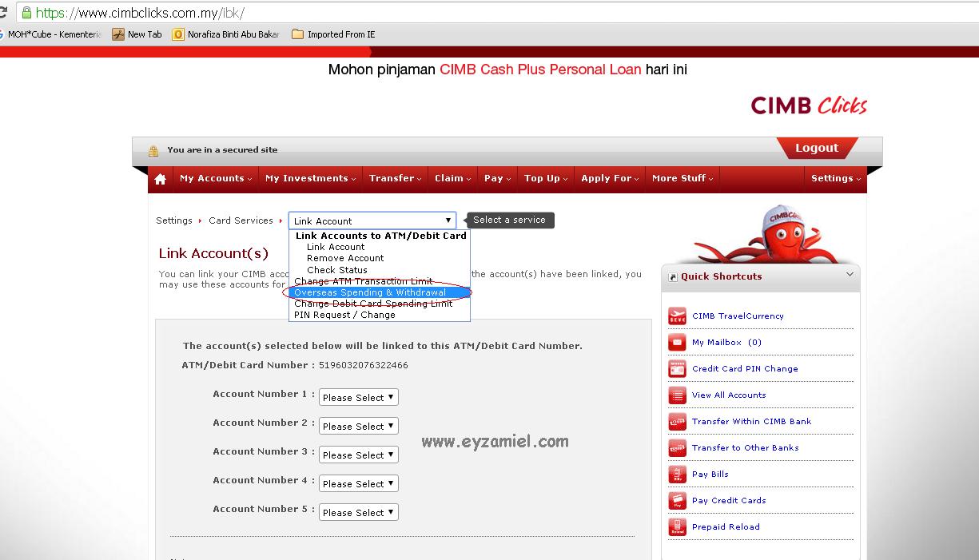Click the Settings breadcrumb link
The width and height of the screenshot is (979, 560).
(174, 220)
